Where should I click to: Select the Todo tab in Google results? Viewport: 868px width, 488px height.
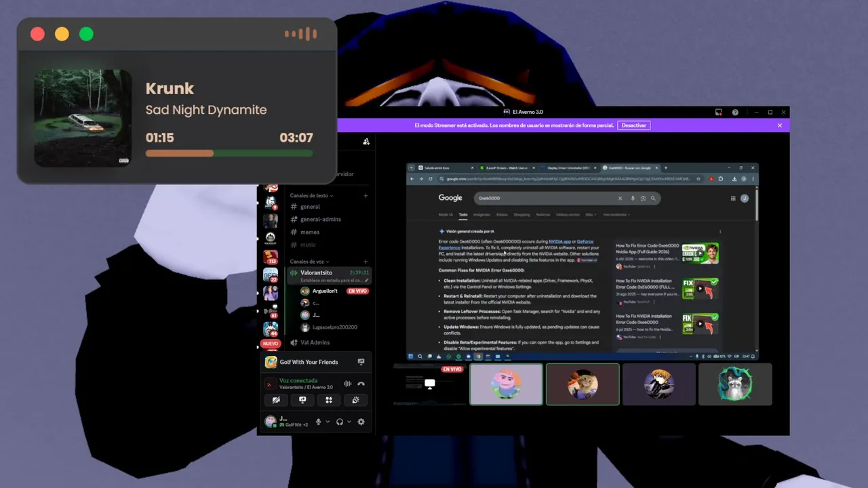[462, 214]
